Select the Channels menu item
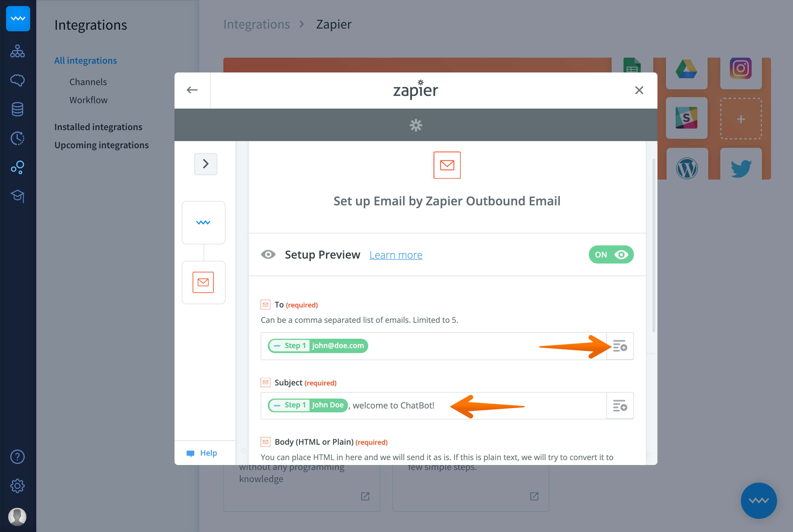793x532 pixels. 88,82
